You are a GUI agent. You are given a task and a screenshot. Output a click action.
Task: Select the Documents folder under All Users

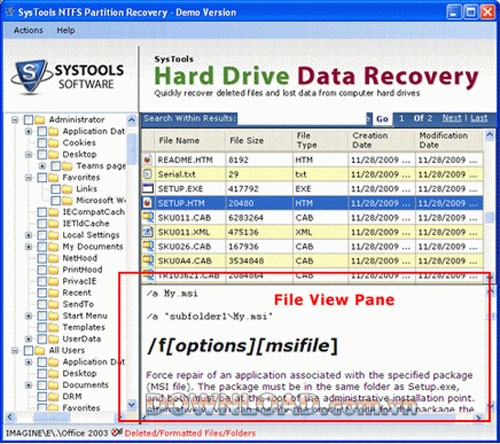(86, 385)
